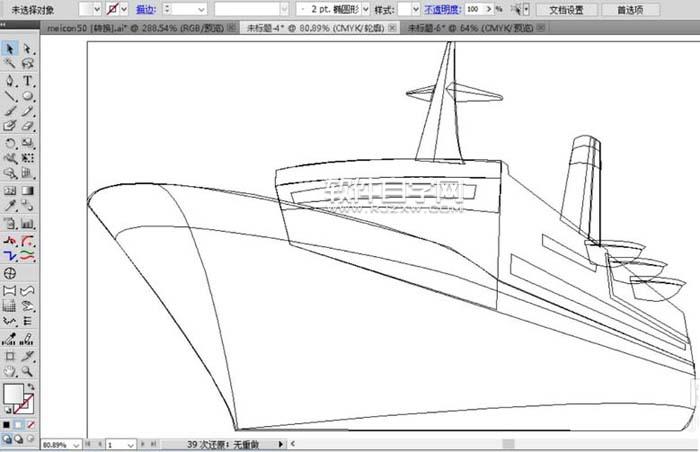Switch to the meicon50 [转换].ai tab
The height and width of the screenshot is (452, 700).
[x=135, y=28]
